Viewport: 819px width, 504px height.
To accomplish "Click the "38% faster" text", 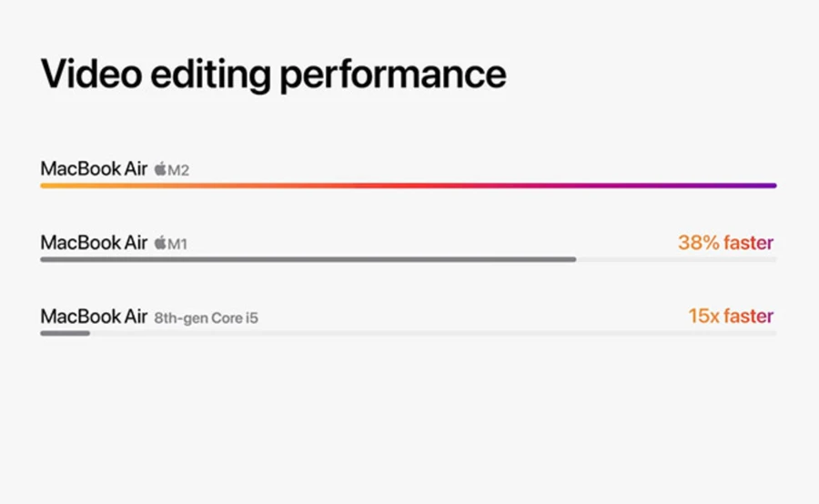I will (725, 242).
